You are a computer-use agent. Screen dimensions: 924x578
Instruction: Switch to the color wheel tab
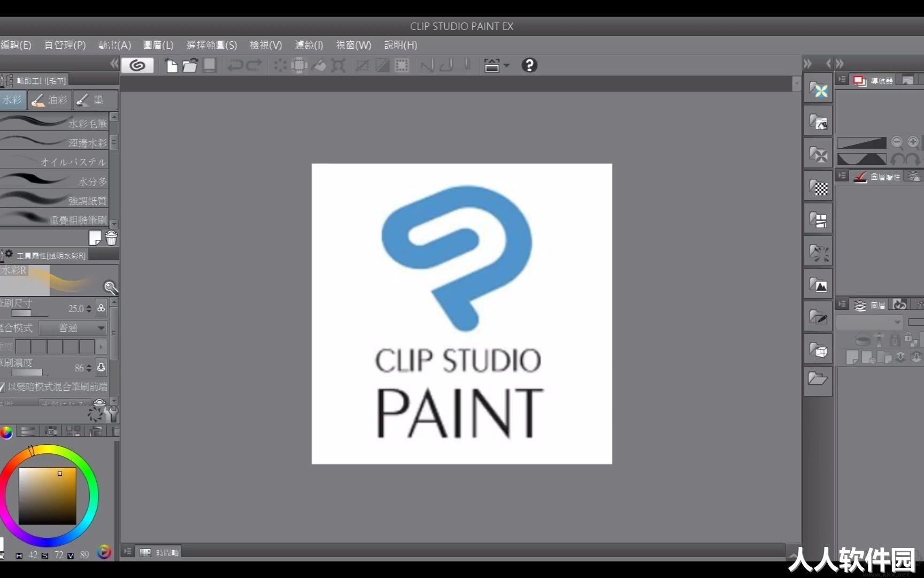pyautogui.click(x=6, y=432)
